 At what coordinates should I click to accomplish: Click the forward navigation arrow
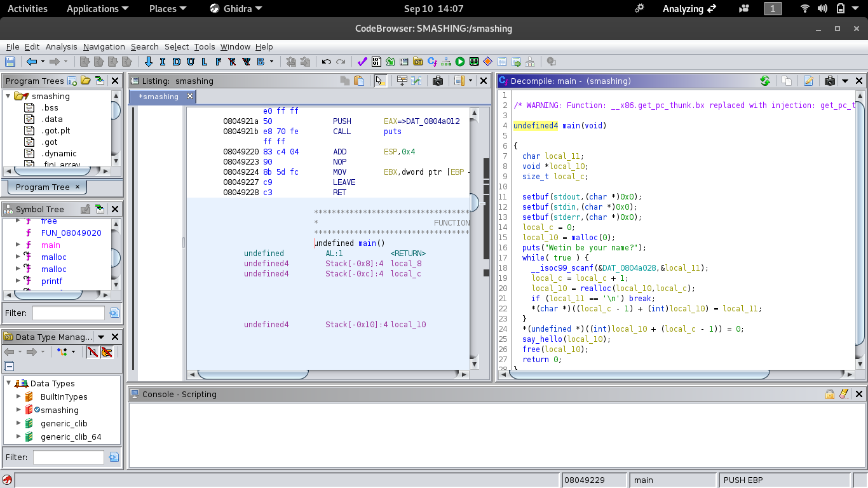click(55, 62)
